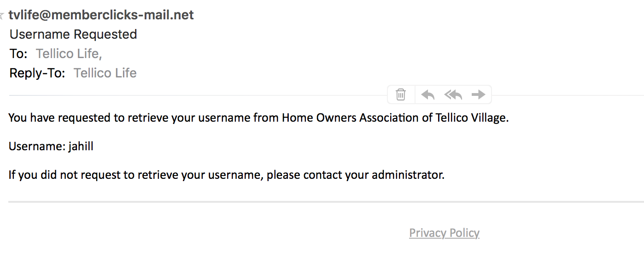Open the Privacy Policy link
This screenshot has width=644, height=259.
(444, 233)
